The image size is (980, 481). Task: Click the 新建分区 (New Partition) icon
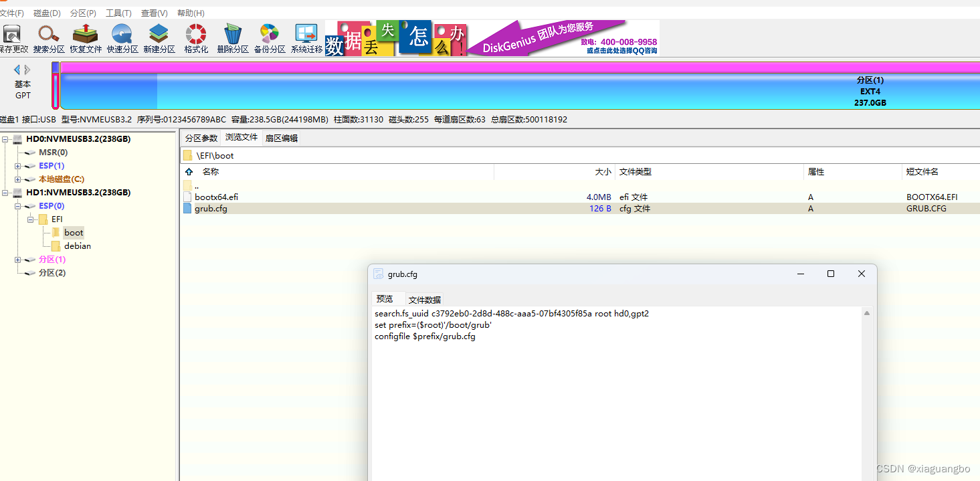(x=159, y=37)
